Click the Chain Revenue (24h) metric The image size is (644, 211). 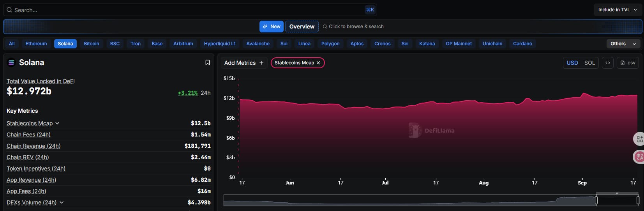pyautogui.click(x=34, y=146)
